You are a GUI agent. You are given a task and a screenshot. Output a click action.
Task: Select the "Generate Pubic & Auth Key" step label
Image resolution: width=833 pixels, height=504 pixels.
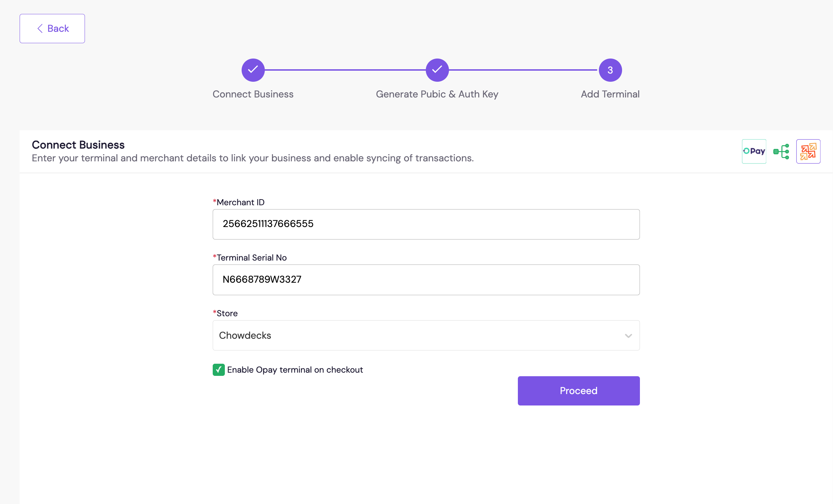(x=437, y=94)
